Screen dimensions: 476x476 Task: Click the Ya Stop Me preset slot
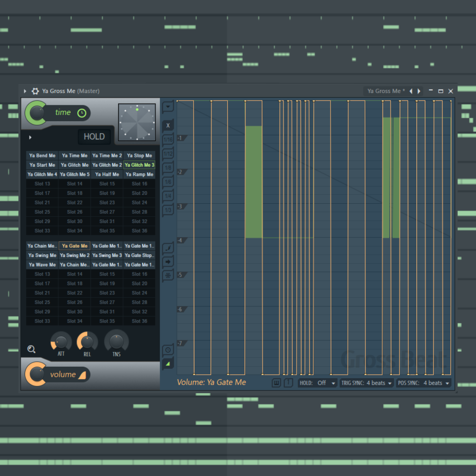pyautogui.click(x=139, y=155)
